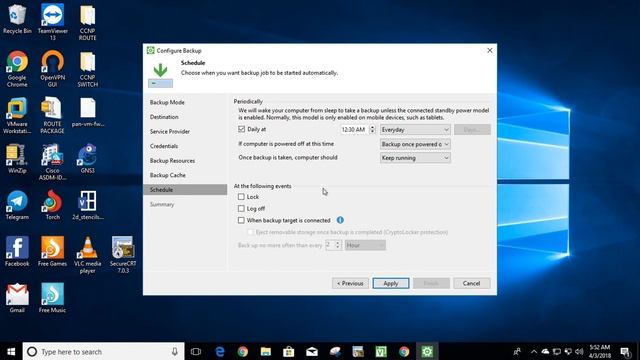The height and width of the screenshot is (360, 640).
Task: Open the CCNP ROUTE folder
Action: (87, 22)
